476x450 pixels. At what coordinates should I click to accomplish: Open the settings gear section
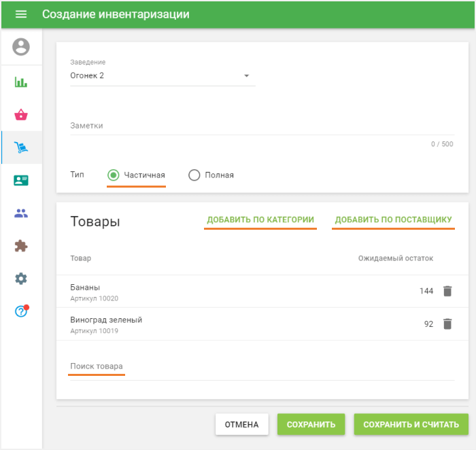21,278
